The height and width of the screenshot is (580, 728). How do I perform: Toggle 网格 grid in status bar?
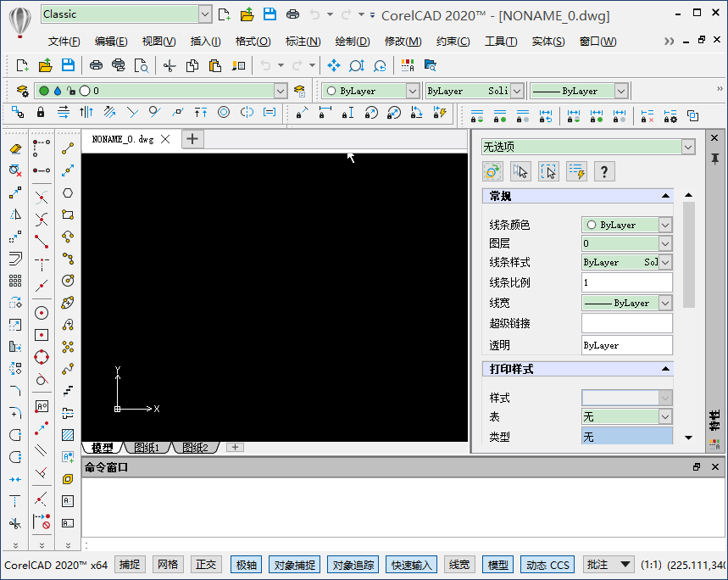[168, 565]
